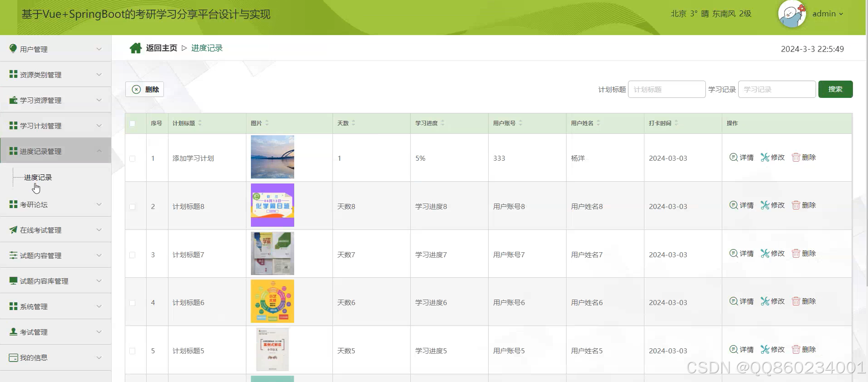Toggle the select-all checkbox in table header

133,123
